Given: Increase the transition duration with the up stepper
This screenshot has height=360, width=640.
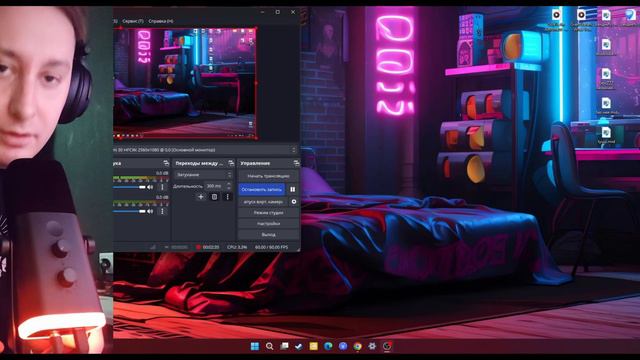Looking at the screenshot, I should pos(229,184).
